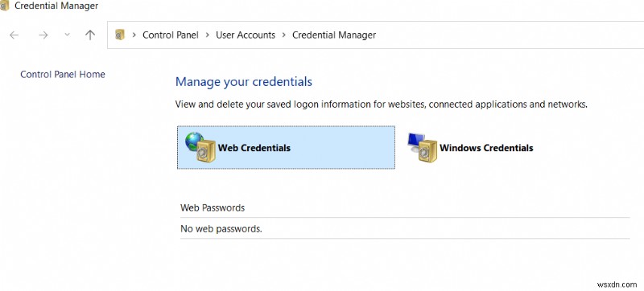Select Control Panel in the breadcrumb
The height and width of the screenshot is (291, 644).
(x=171, y=35)
